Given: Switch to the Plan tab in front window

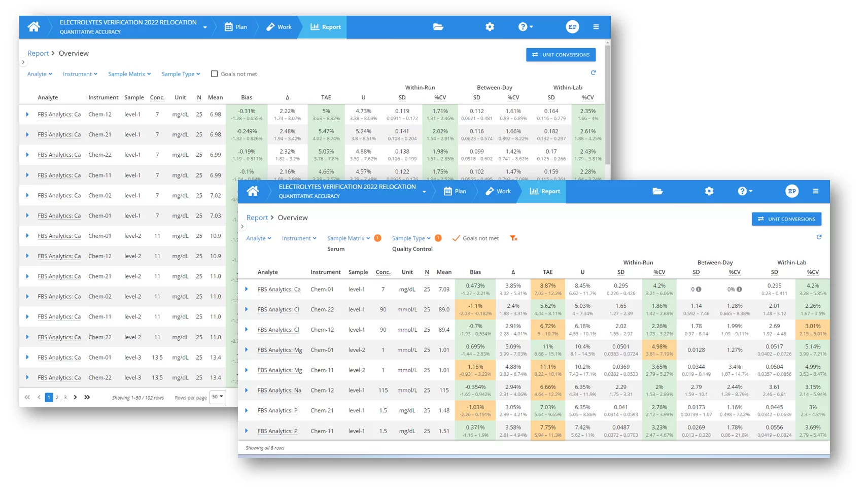Looking at the screenshot, I should [455, 191].
